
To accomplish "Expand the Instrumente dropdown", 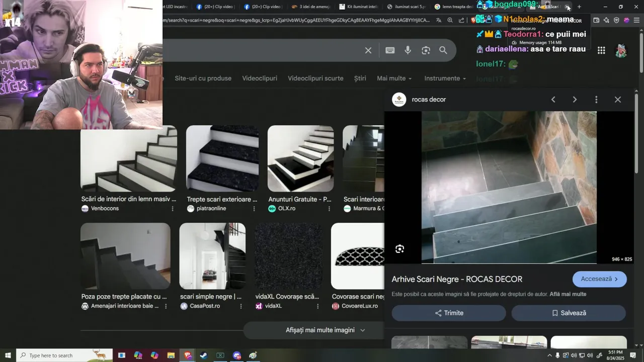I will 445,78.
